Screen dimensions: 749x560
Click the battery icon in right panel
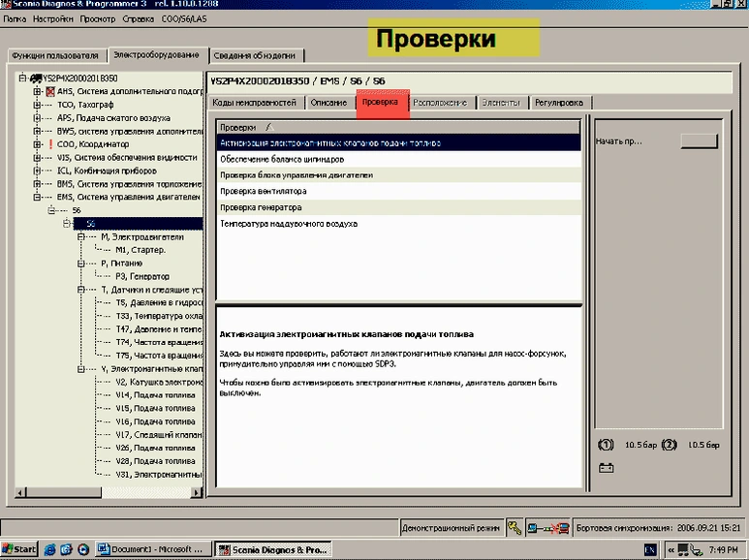click(607, 468)
